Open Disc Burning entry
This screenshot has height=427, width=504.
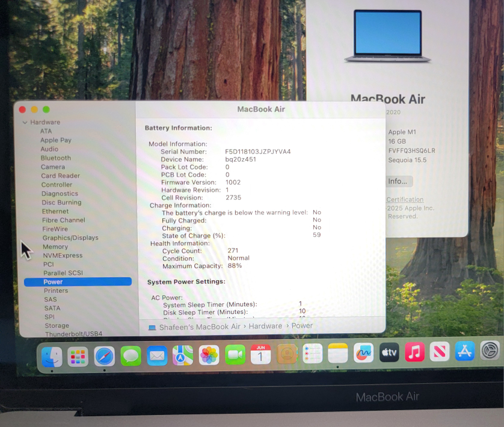(x=62, y=203)
